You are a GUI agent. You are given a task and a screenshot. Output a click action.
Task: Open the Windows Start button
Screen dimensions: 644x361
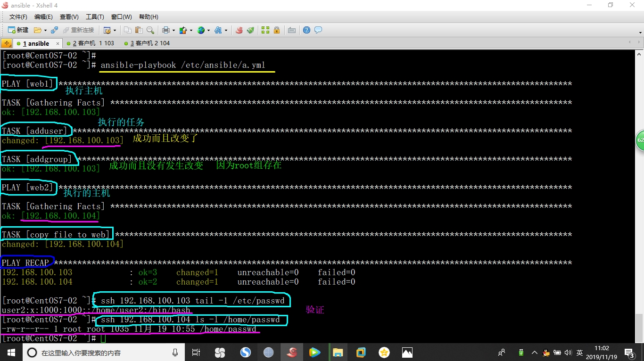tap(11, 352)
